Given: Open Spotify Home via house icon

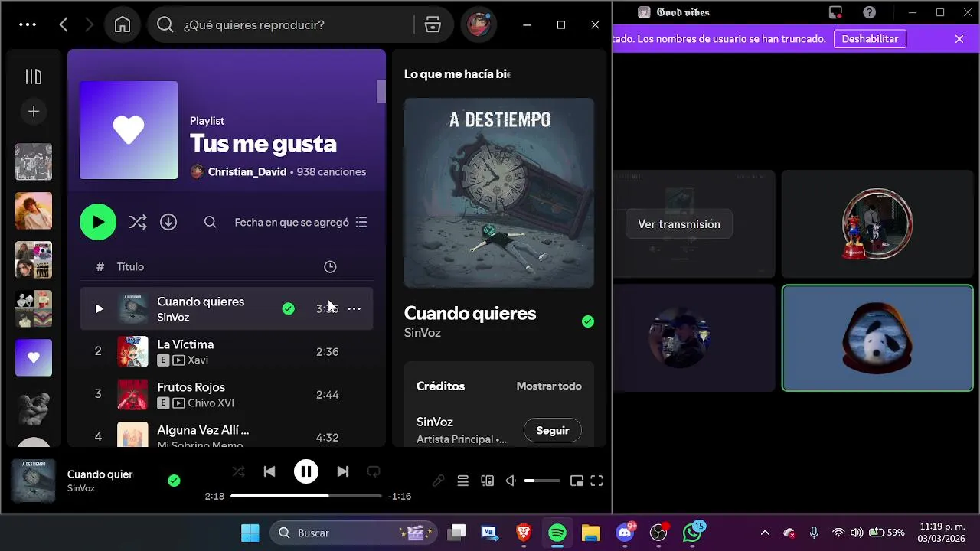Looking at the screenshot, I should point(122,24).
